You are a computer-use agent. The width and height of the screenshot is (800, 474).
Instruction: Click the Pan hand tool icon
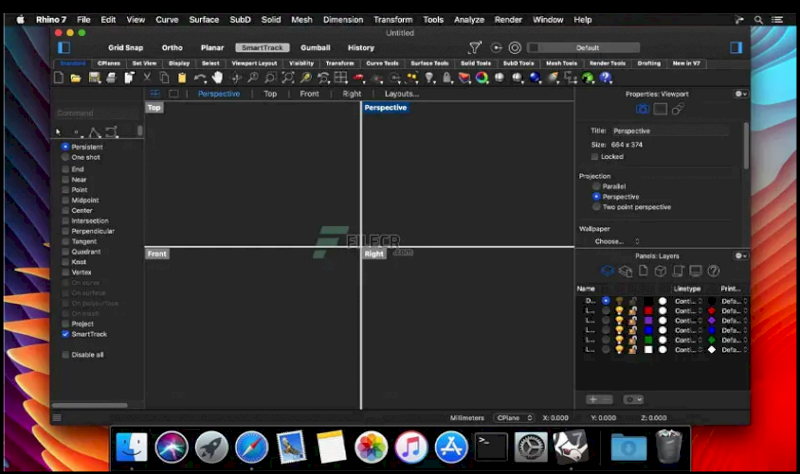[217, 78]
